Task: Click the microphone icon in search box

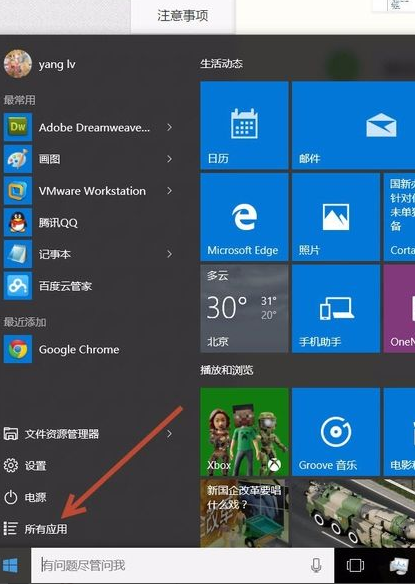Action: pyautogui.click(x=316, y=565)
